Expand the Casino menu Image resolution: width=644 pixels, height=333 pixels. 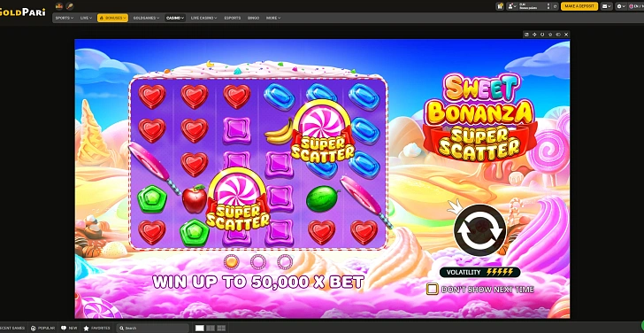(x=175, y=18)
